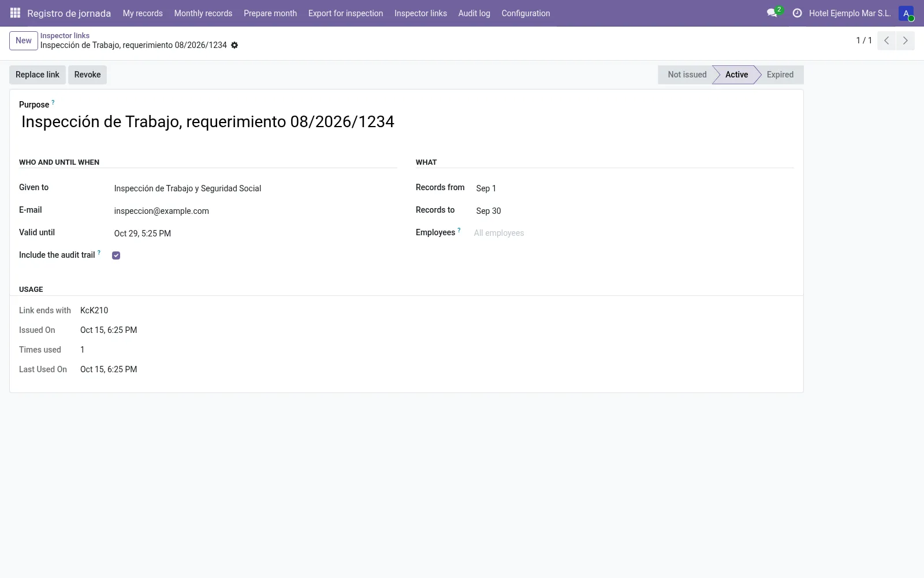Screen dimensions: 924x578
Task: Click the link ending KcK210 value
Action: [x=94, y=310]
